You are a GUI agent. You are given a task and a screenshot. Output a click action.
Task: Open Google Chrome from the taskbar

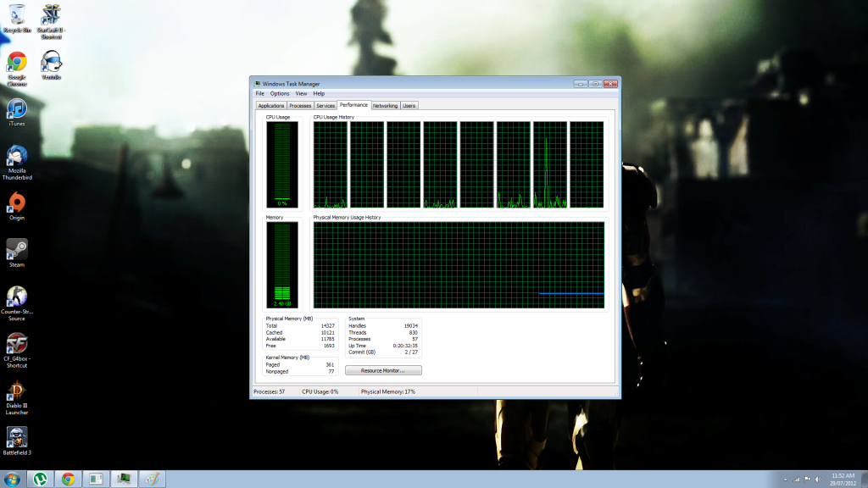point(68,479)
